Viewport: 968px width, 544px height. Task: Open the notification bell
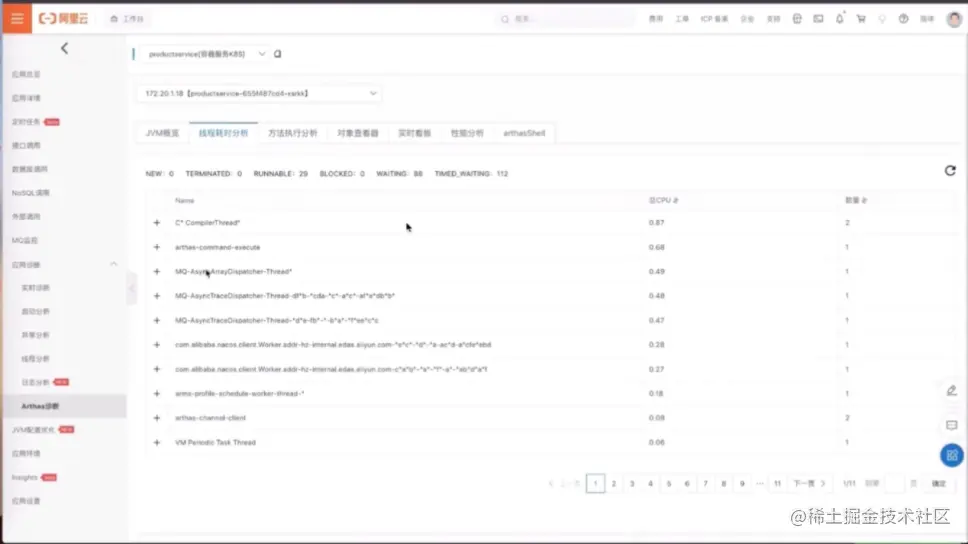(840, 19)
